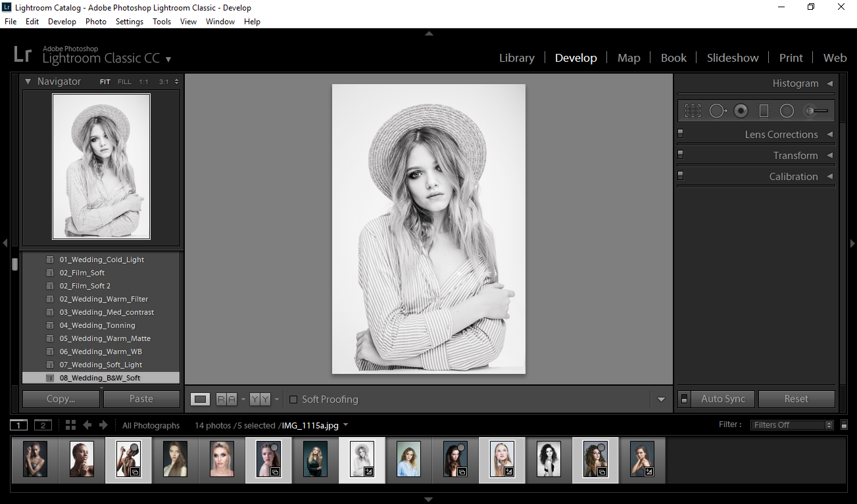The width and height of the screenshot is (857, 504).
Task: Toggle the Auto Sync switch
Action: click(684, 399)
